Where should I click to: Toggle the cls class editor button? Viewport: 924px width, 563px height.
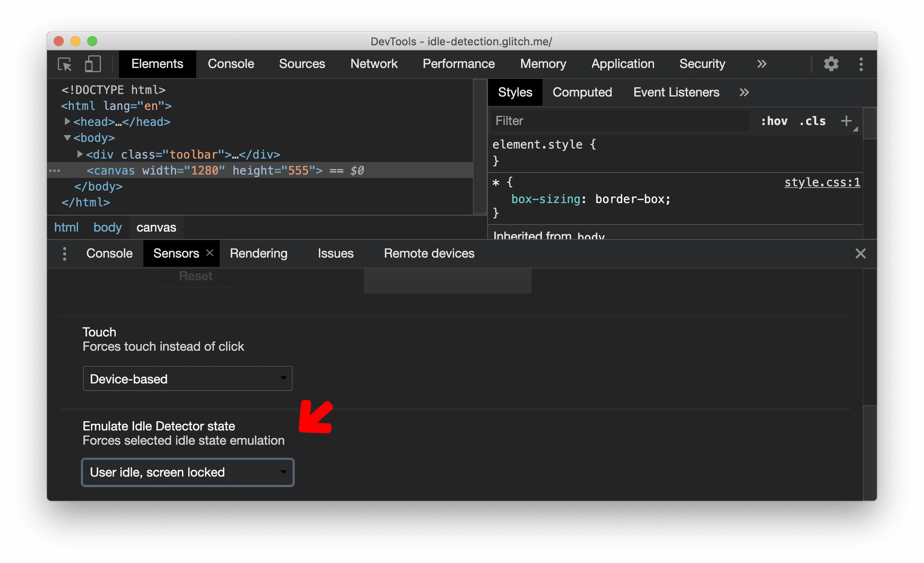[818, 120]
